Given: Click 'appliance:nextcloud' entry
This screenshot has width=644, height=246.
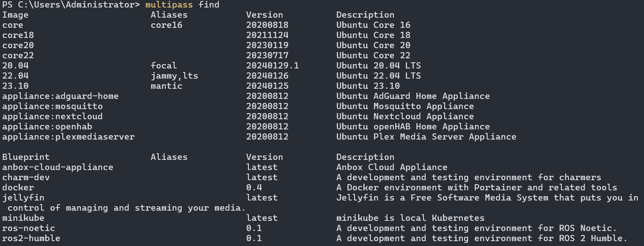Looking at the screenshot, I should [x=53, y=116].
